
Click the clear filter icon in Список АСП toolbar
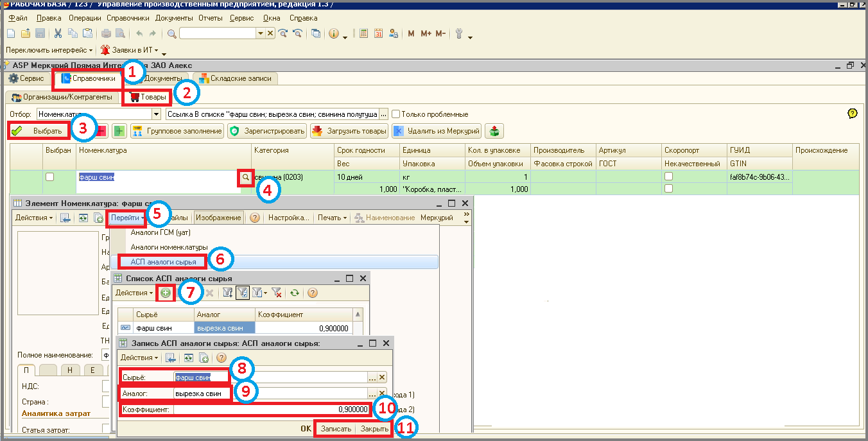coord(277,293)
